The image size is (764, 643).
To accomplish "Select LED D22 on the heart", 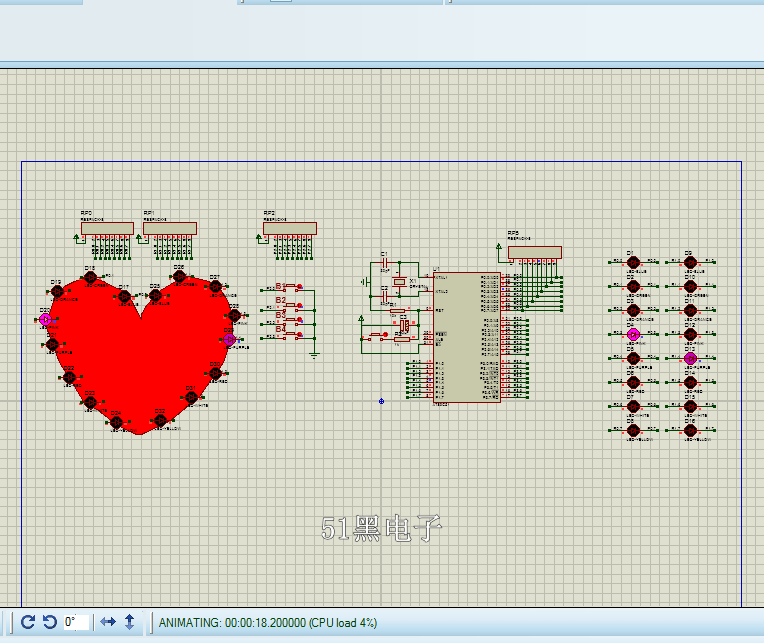I will (69, 377).
